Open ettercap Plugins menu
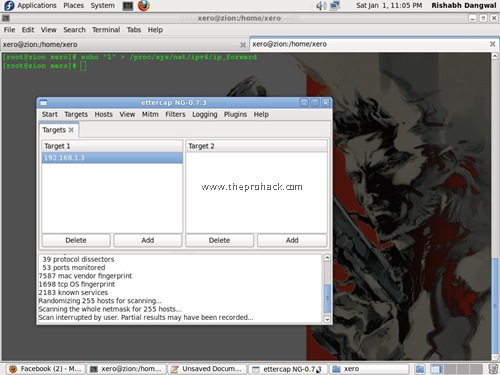This screenshot has width=500, height=375. (235, 114)
